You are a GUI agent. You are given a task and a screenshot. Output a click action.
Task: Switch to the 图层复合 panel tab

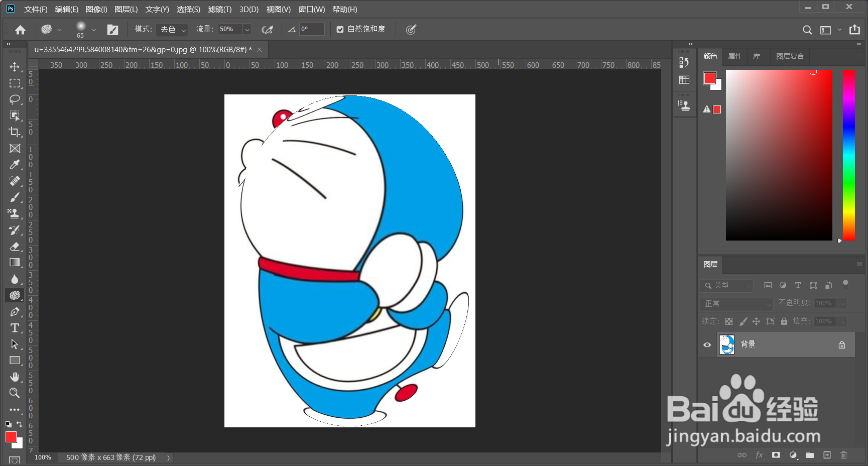tap(790, 56)
